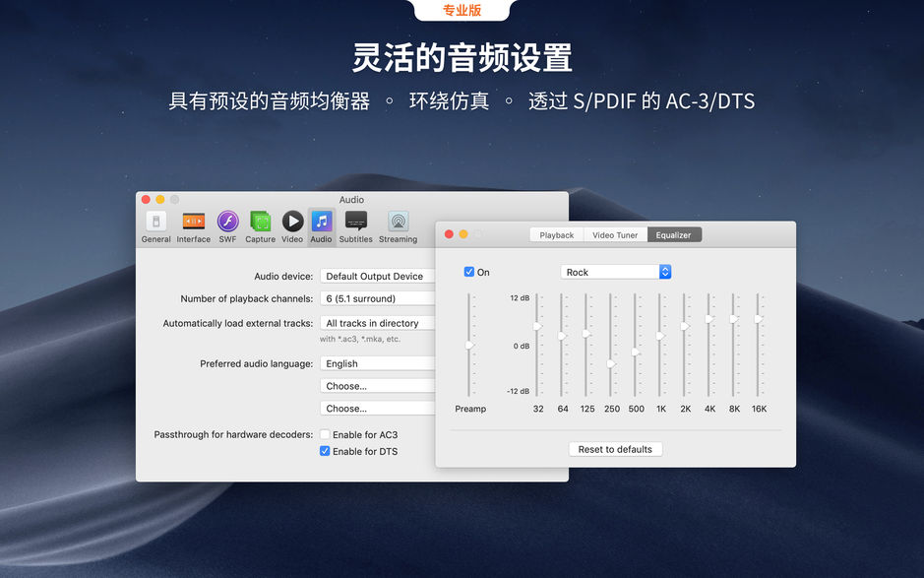Open the Video Tuner tab
The width and height of the screenshot is (924, 578).
[614, 234]
